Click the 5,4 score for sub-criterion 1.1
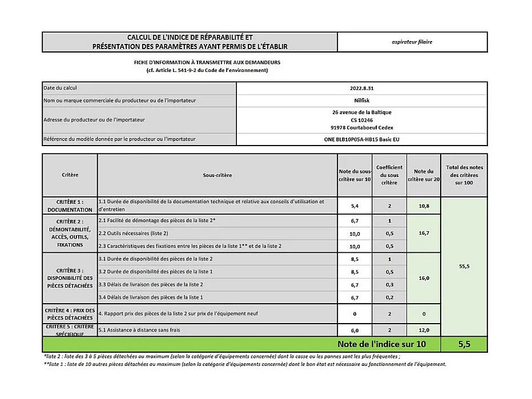 354,205
